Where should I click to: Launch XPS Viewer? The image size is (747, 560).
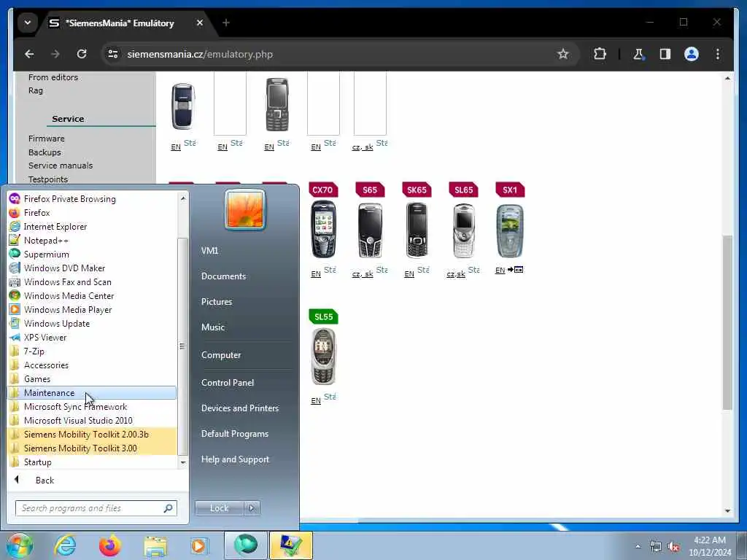(x=93, y=337)
